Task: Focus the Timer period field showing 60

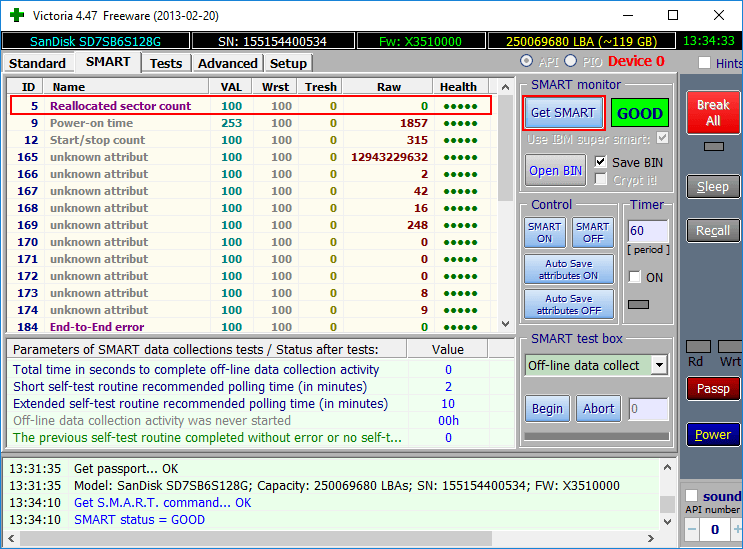Action: click(648, 231)
